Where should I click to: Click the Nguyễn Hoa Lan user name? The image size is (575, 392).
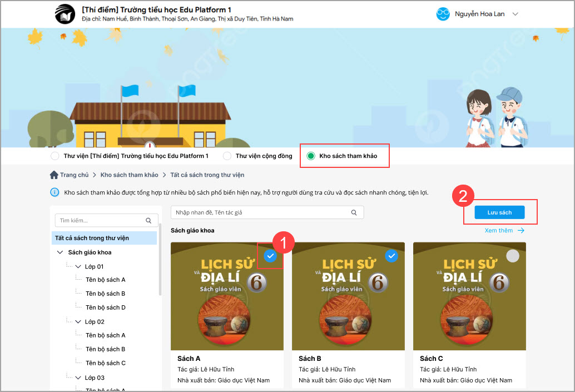480,14
